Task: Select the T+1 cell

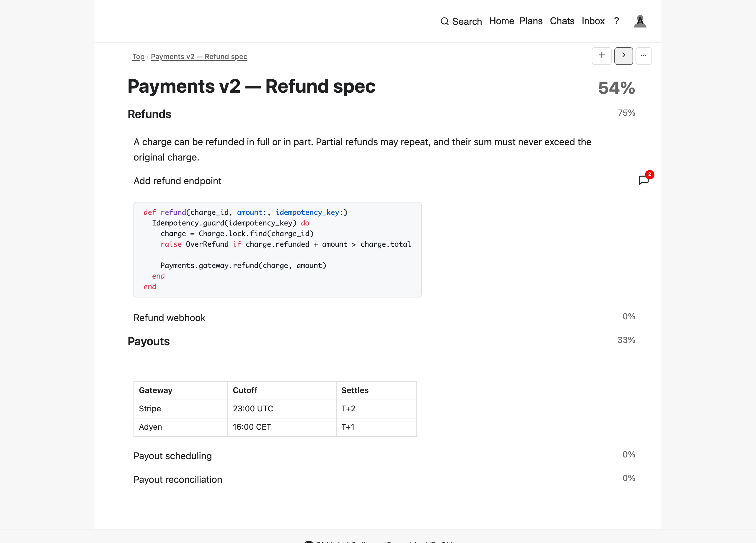Action: pos(376,427)
